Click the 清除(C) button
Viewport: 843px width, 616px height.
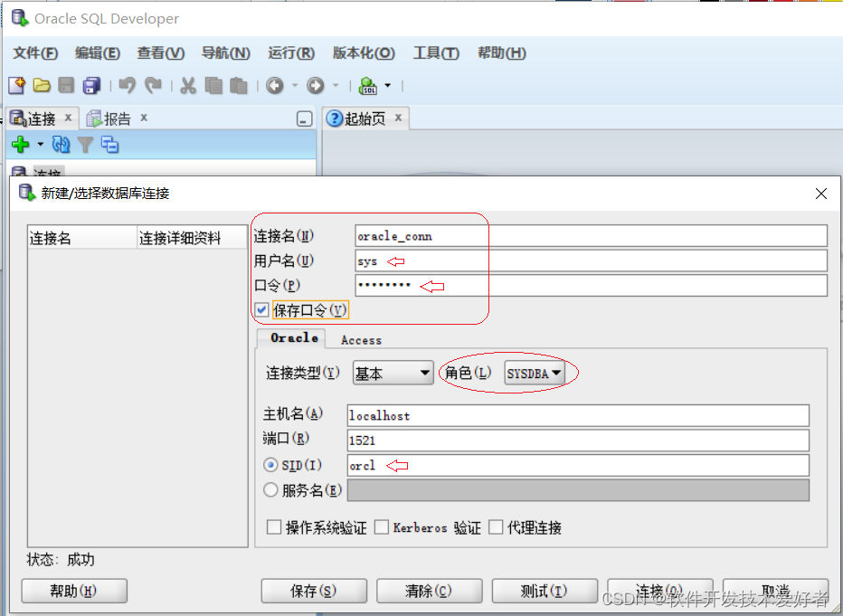[x=429, y=592]
